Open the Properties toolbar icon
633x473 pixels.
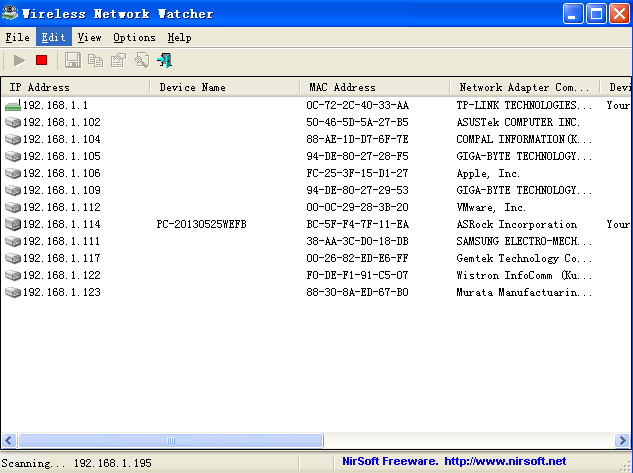click(x=118, y=61)
